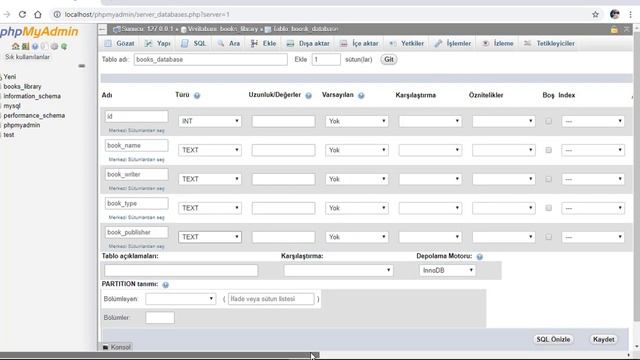Open the phpMyAdmin documentation help icon
This screenshot has height=360, width=640.
(35, 47)
